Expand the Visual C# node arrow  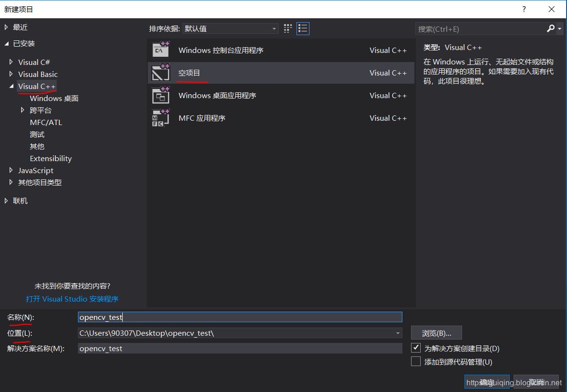point(11,62)
